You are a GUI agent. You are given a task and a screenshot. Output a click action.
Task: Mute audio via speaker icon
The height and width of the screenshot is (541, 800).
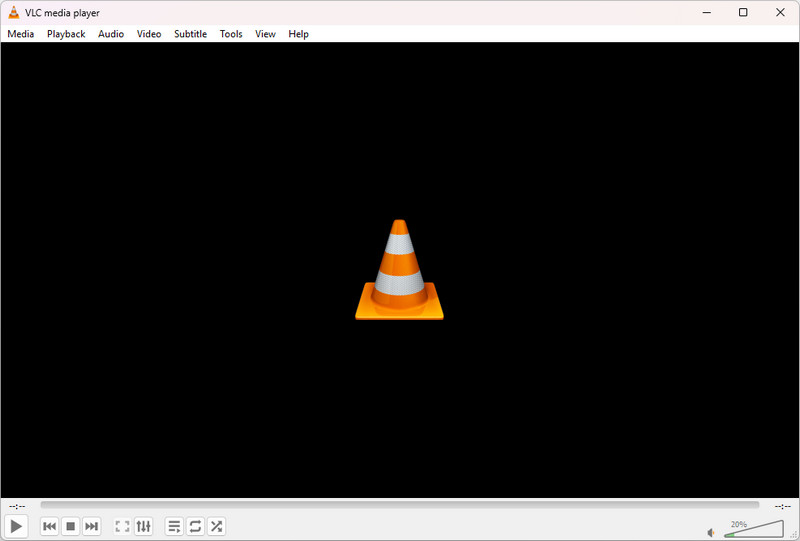711,533
